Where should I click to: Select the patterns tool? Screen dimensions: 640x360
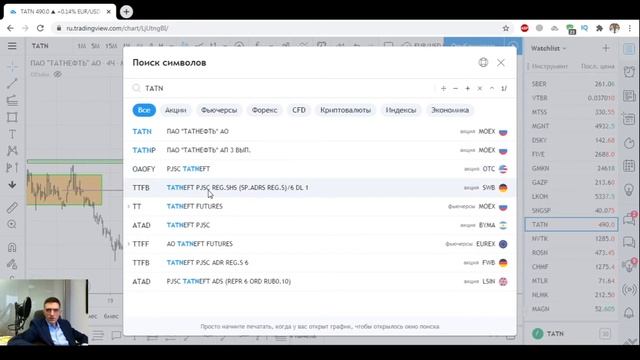click(12, 151)
